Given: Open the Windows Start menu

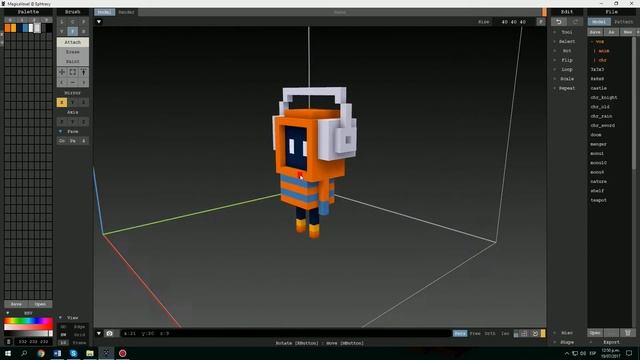Looking at the screenshot, I should click(8, 353).
